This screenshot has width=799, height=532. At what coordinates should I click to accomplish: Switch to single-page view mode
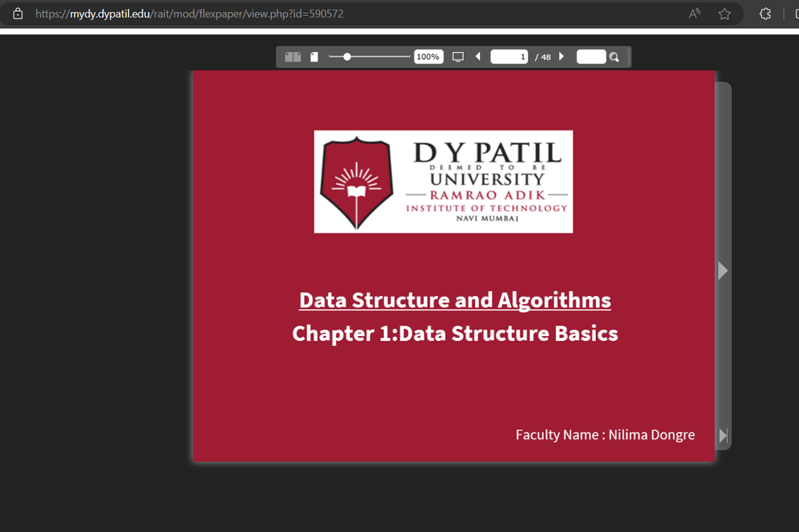[x=314, y=57]
